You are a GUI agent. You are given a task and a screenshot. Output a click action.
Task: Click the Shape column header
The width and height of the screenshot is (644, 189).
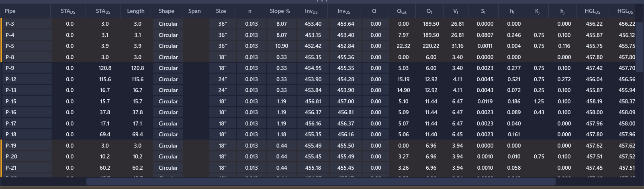166,11
